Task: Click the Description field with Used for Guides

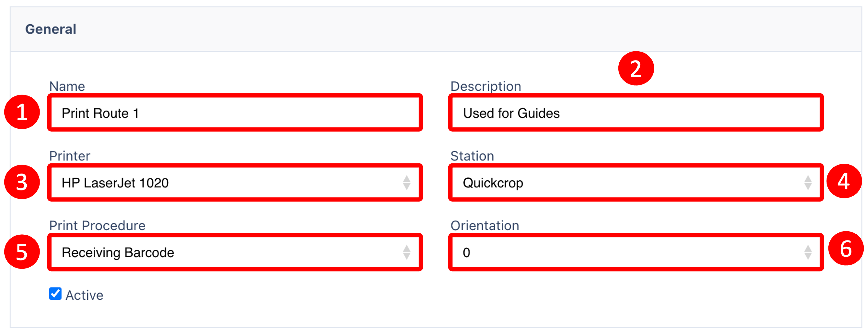Action: (636, 113)
